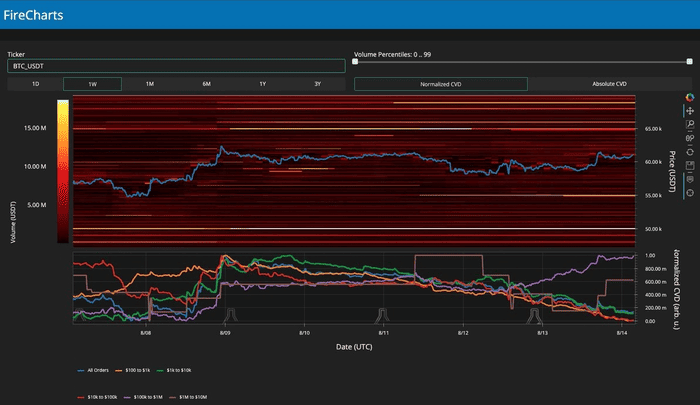Click the '400.00 m' CVD axis label
This screenshot has width=700, height=405.
(656, 295)
